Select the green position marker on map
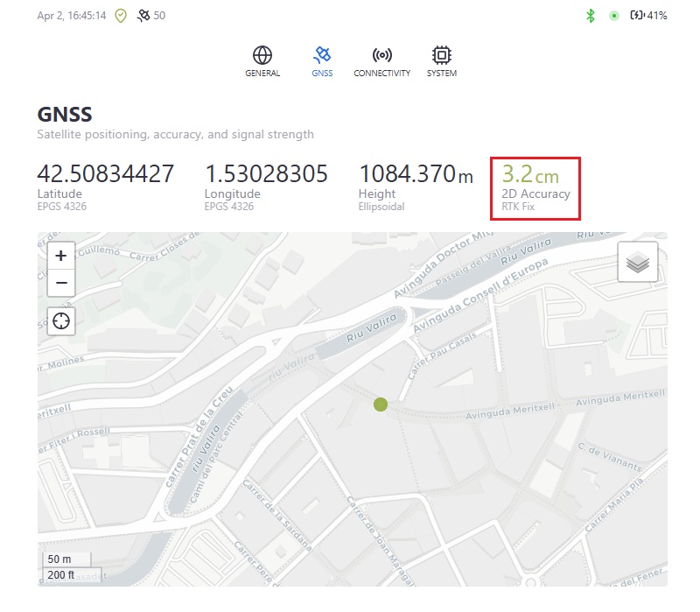 click(381, 404)
